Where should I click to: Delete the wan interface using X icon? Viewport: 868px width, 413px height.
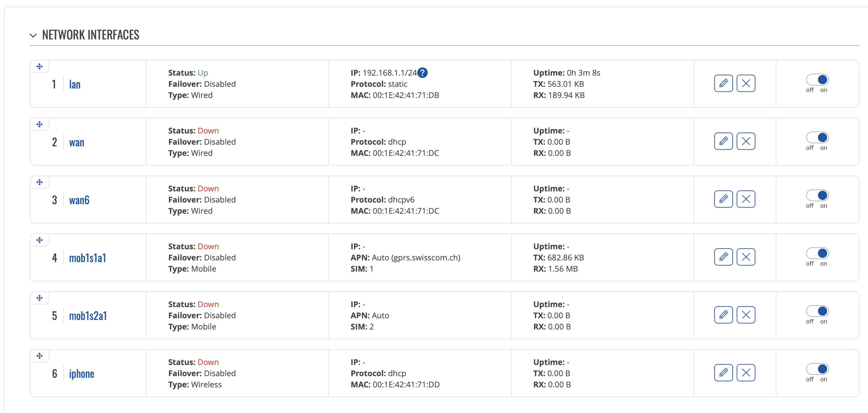point(746,141)
